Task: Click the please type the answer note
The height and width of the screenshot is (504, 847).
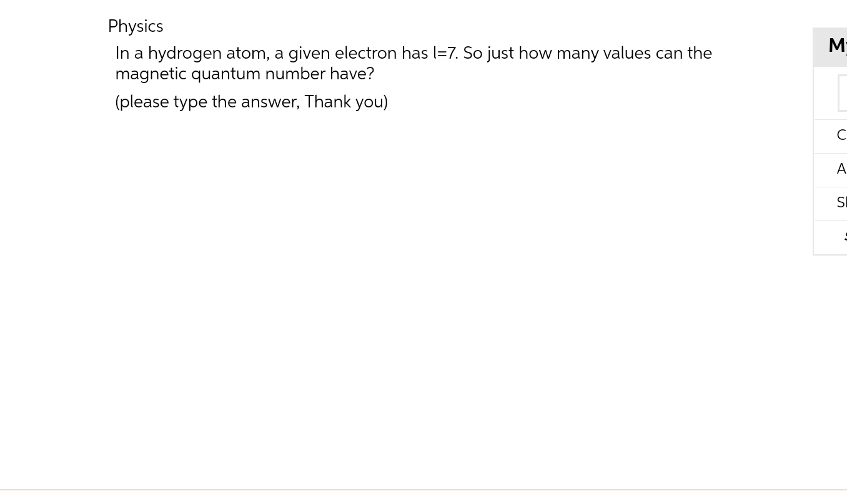Action: (x=251, y=102)
